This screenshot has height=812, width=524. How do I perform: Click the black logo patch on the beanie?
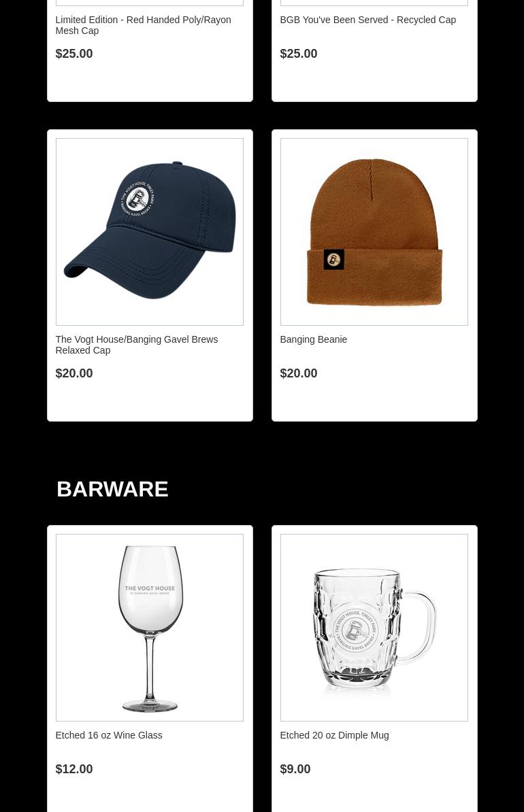(333, 260)
